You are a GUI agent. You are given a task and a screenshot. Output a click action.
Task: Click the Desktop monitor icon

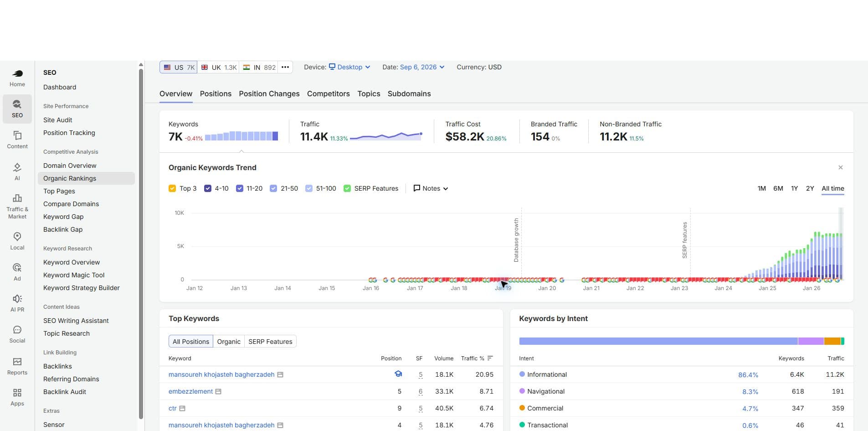[332, 67]
